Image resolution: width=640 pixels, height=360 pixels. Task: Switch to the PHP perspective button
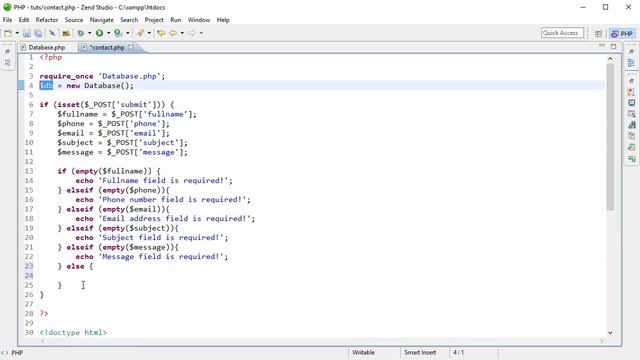(x=622, y=33)
